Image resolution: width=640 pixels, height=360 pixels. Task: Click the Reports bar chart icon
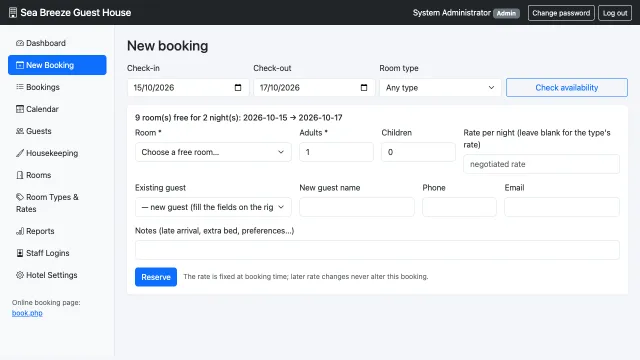tap(20, 231)
